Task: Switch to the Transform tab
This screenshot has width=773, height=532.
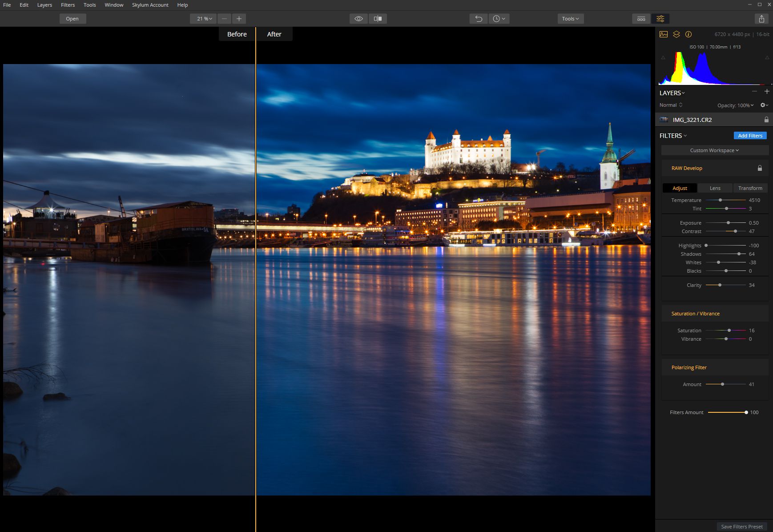Action: pos(750,188)
